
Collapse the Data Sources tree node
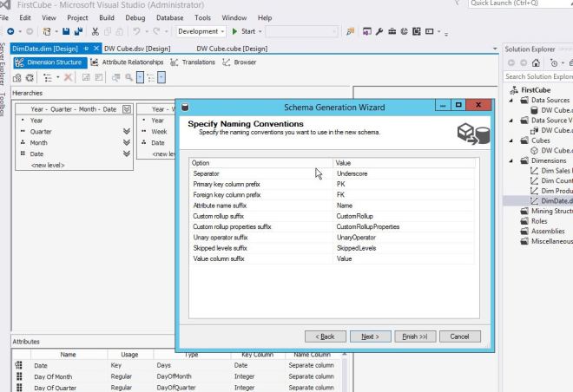[x=510, y=100]
